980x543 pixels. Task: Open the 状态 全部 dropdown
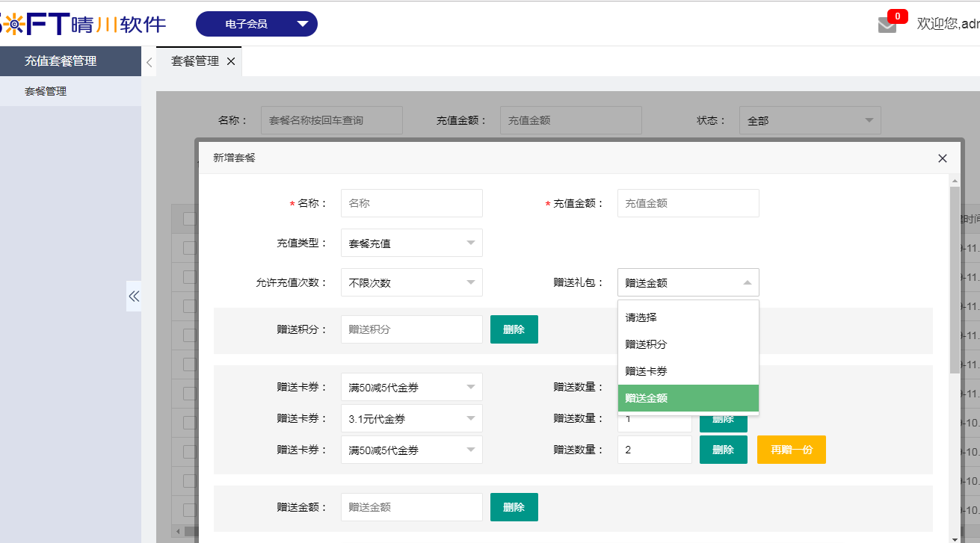[810, 120]
